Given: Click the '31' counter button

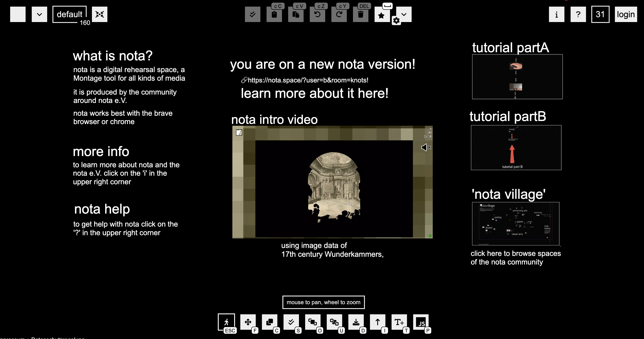Looking at the screenshot, I should (600, 14).
